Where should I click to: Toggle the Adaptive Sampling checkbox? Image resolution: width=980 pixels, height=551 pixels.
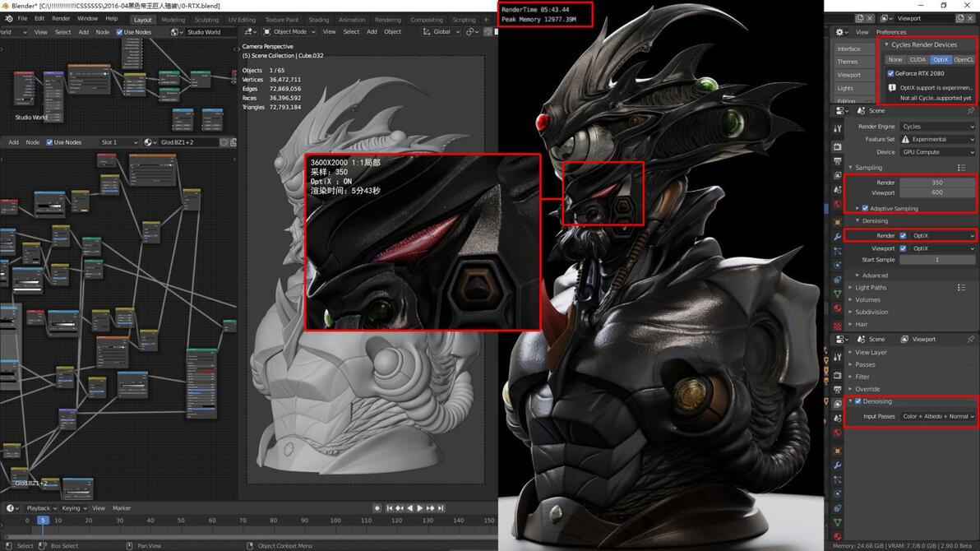[865, 208]
